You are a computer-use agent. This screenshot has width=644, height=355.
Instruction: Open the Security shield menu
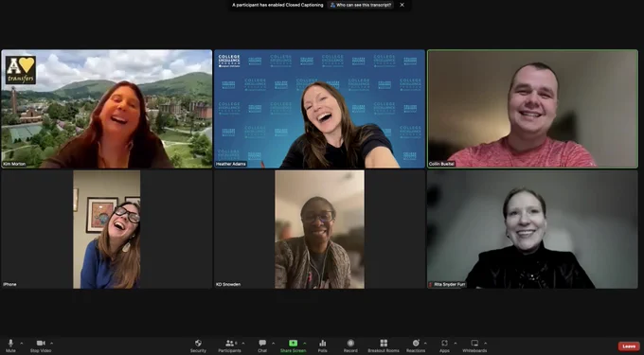pos(198,346)
